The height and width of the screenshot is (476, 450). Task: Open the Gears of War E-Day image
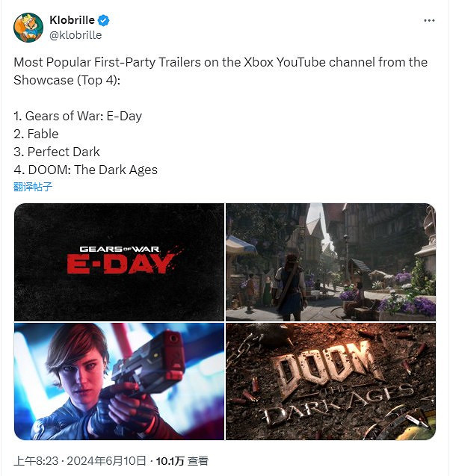(x=119, y=262)
